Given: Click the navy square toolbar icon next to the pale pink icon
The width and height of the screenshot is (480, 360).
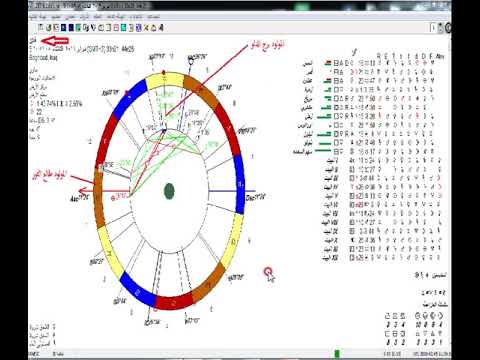Looking at the screenshot, I should click(63, 28).
